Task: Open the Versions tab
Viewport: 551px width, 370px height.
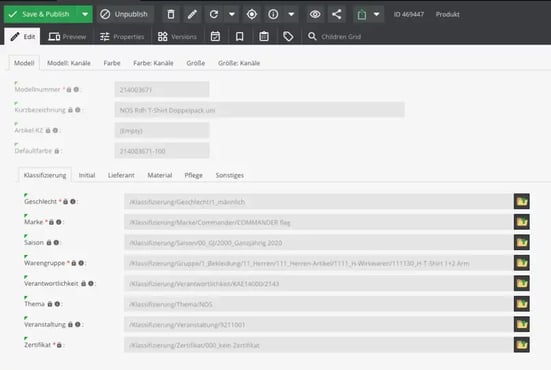Action: click(x=177, y=37)
